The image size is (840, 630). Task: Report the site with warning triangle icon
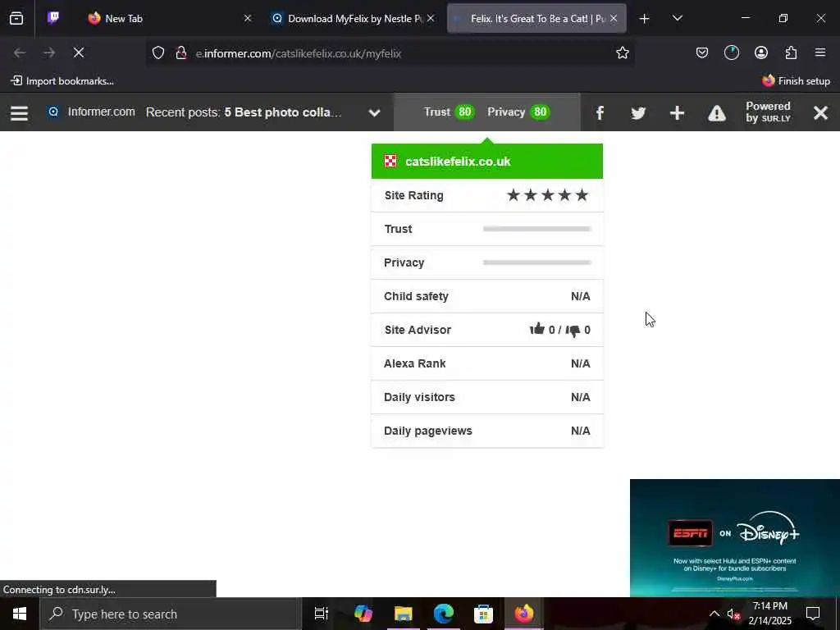pos(717,113)
